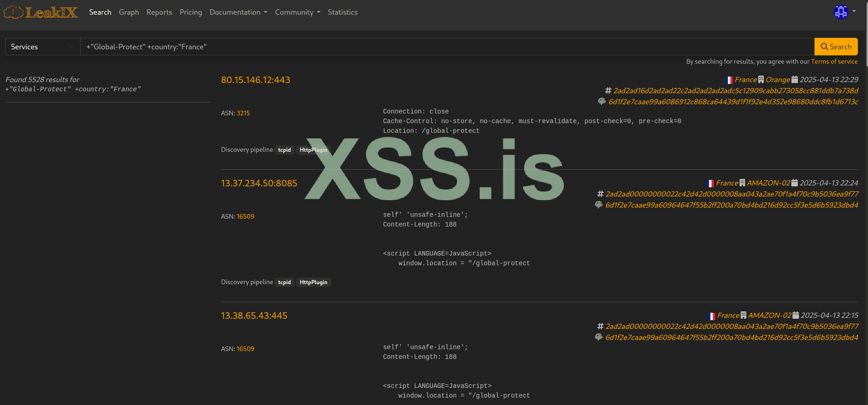Image resolution: width=868 pixels, height=405 pixels.
Task: Click the France flag icon for 80.15.146.12
Action: tap(730, 80)
